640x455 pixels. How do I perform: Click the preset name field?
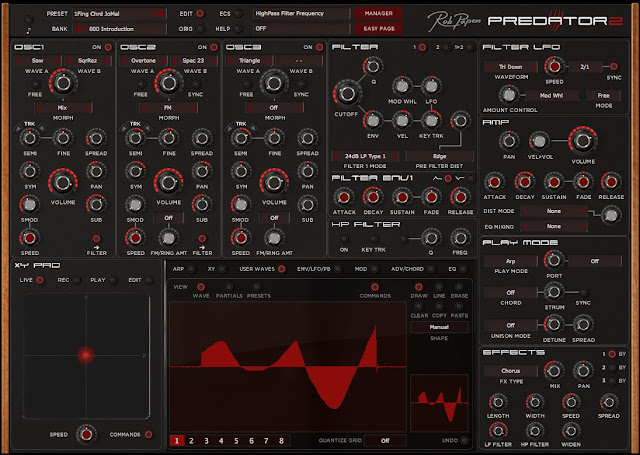coord(119,13)
